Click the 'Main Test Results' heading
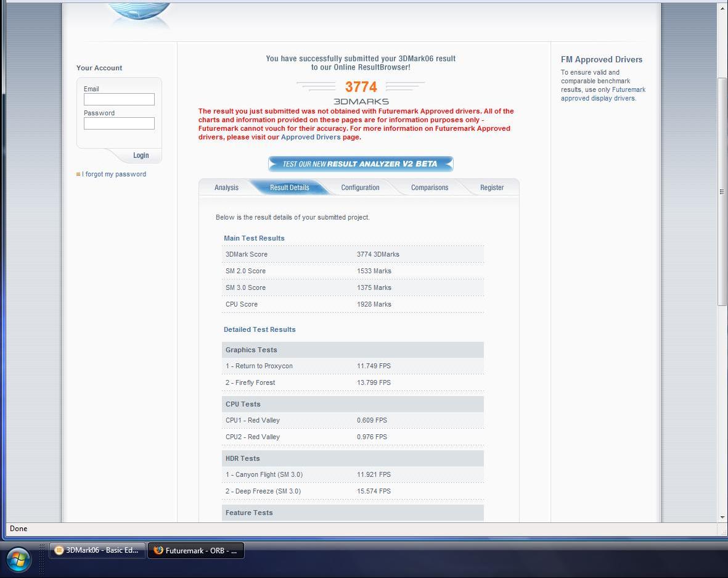This screenshot has width=728, height=578. 254,238
